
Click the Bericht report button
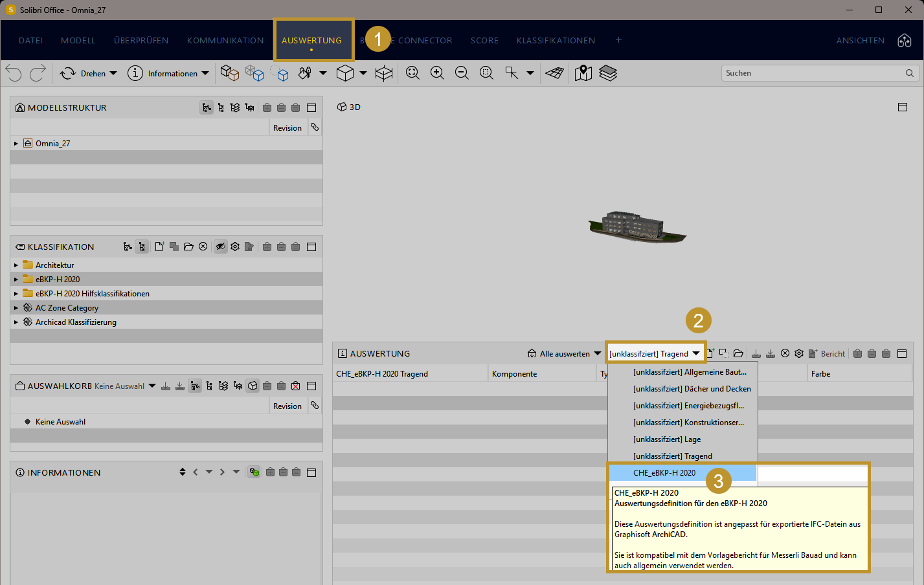click(x=827, y=354)
